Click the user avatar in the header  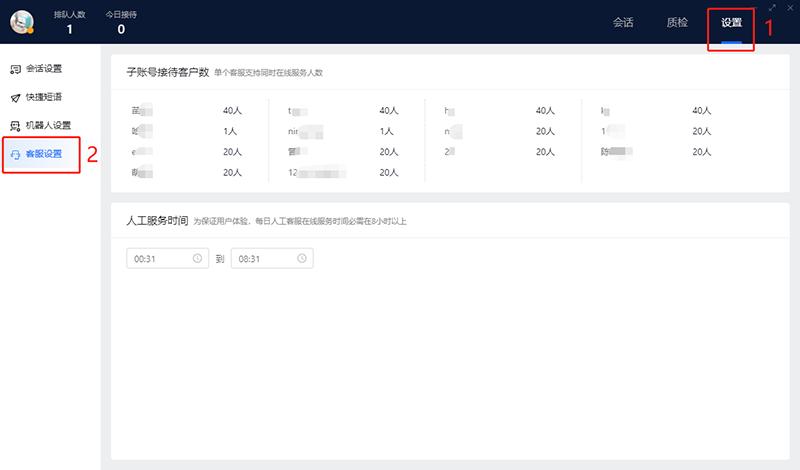pyautogui.click(x=21, y=22)
